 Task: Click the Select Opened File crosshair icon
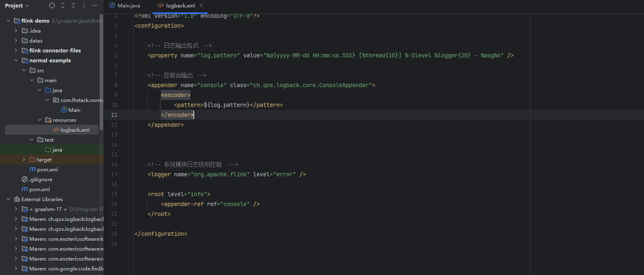pos(52,6)
